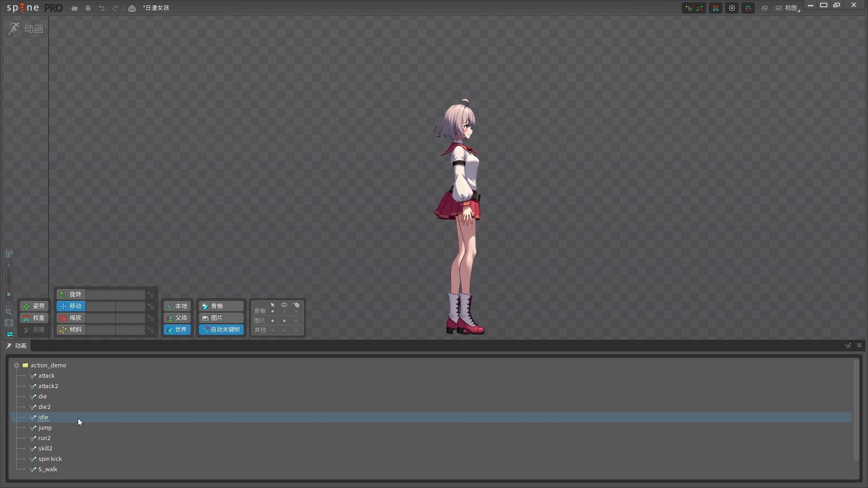Select the attack animation
Screen dimensions: 868x488
coord(46,376)
